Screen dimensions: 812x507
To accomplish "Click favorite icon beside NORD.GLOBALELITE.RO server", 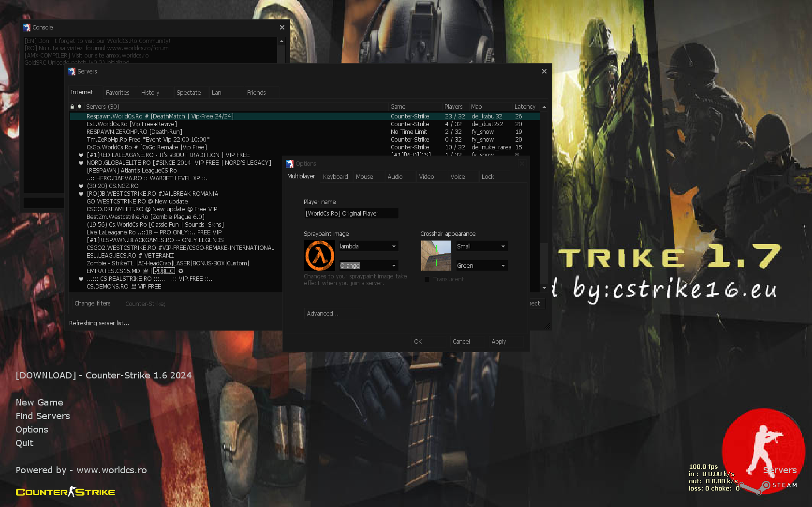I will pyautogui.click(x=81, y=163).
